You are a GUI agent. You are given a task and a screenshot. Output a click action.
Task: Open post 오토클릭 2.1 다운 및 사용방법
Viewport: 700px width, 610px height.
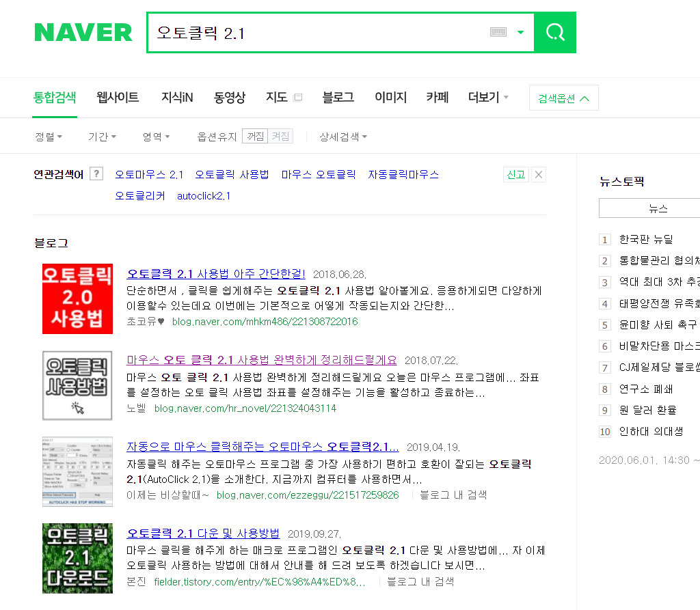click(x=203, y=533)
